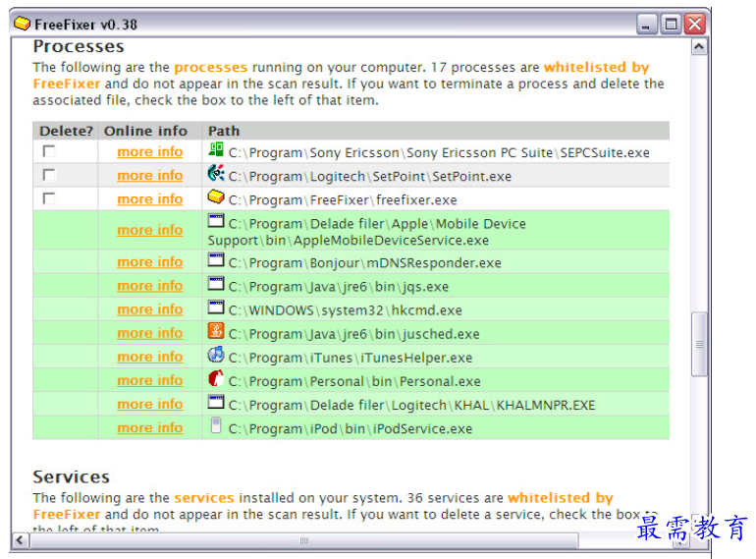Image resolution: width=756 pixels, height=559 pixels.
Task: Click the jqs.exe window icon
Action: tap(216, 284)
